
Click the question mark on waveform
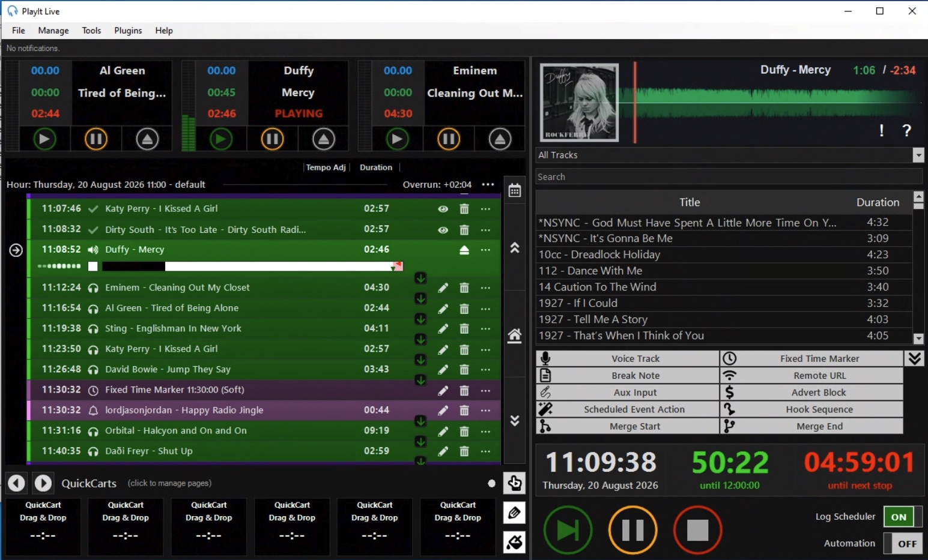[907, 131]
